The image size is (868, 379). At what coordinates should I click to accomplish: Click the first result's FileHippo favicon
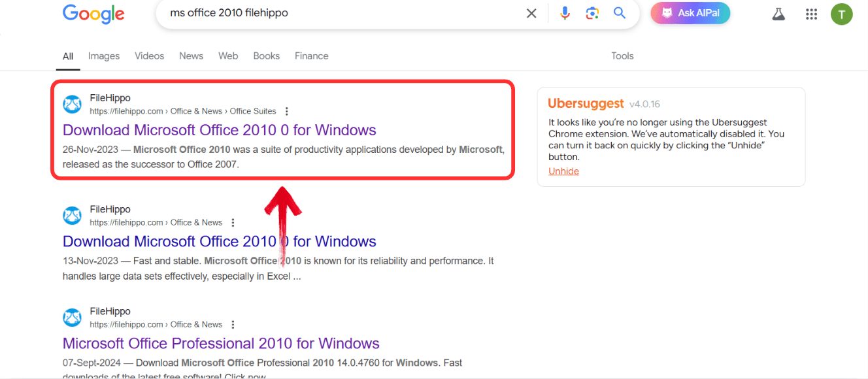click(x=72, y=105)
